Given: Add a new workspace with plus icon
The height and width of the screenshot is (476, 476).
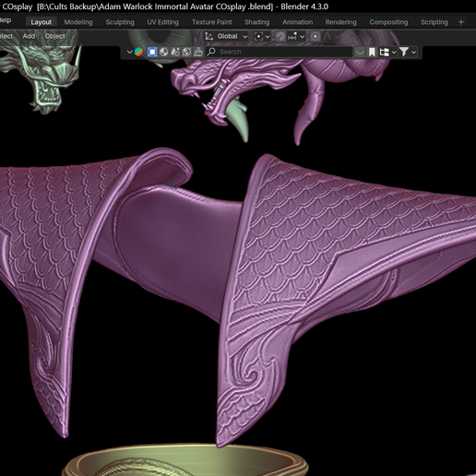Looking at the screenshot, I should (x=461, y=22).
